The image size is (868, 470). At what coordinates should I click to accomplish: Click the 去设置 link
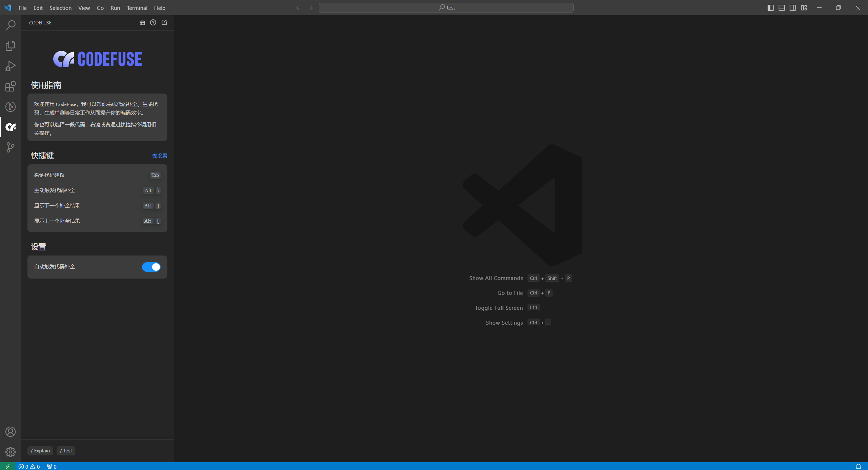tap(160, 156)
